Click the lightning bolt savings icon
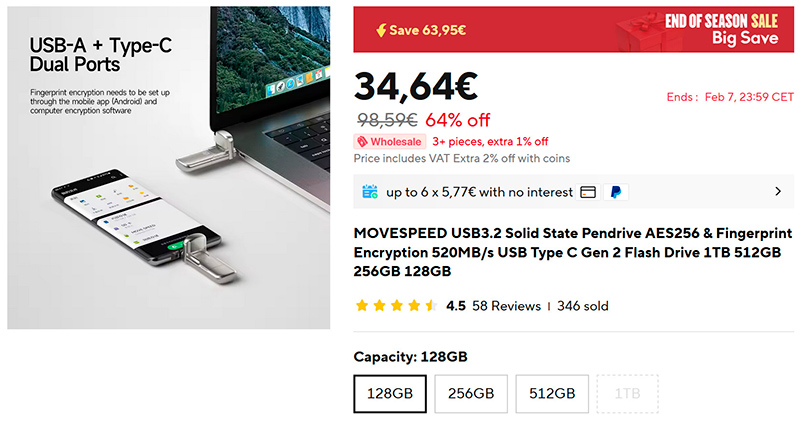This screenshot has height=421, width=800. tap(380, 30)
